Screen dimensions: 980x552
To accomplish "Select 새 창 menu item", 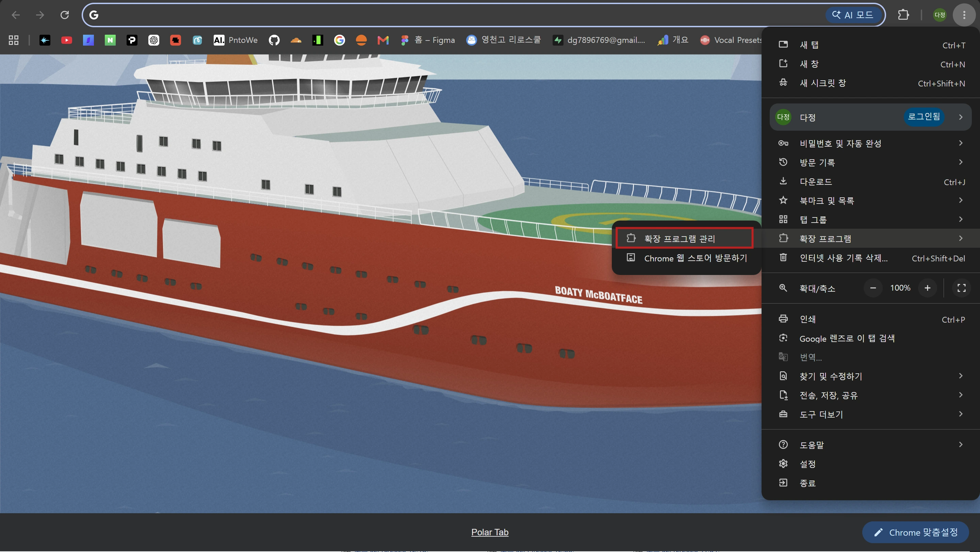I will click(870, 64).
